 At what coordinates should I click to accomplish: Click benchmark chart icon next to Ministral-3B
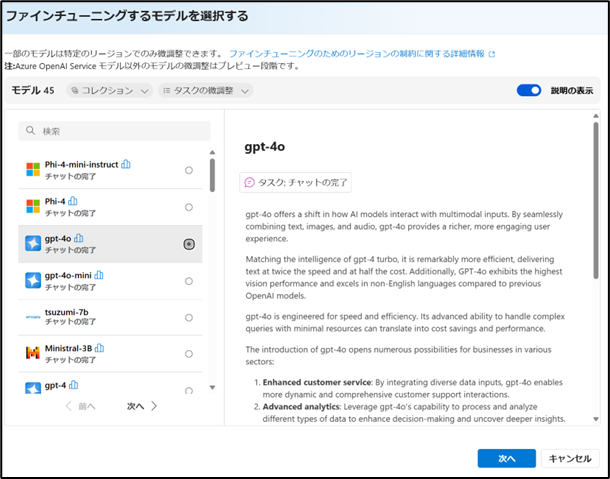(x=100, y=348)
